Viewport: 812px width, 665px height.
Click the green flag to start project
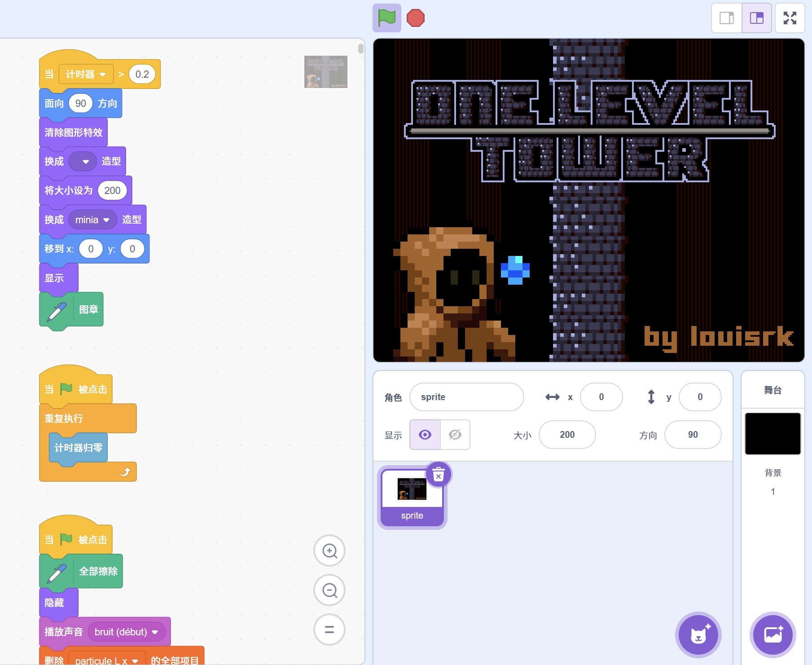[386, 18]
